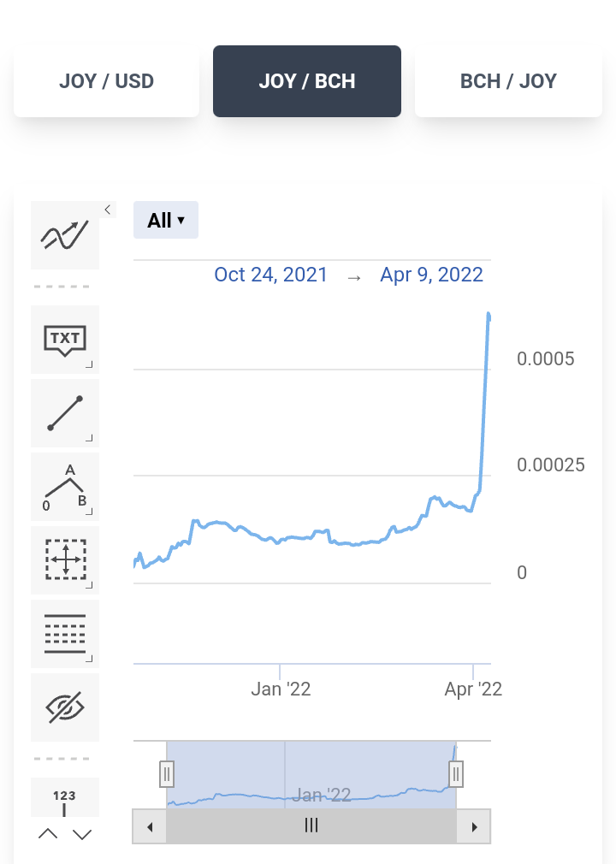The height and width of the screenshot is (864, 616).
Task: Select the 123 measurement tool
Action: (x=65, y=797)
